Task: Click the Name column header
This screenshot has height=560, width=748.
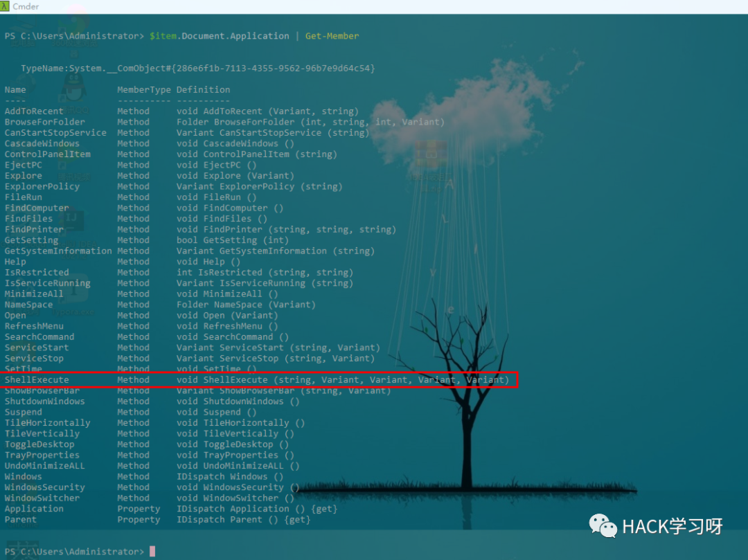Action: [15, 89]
